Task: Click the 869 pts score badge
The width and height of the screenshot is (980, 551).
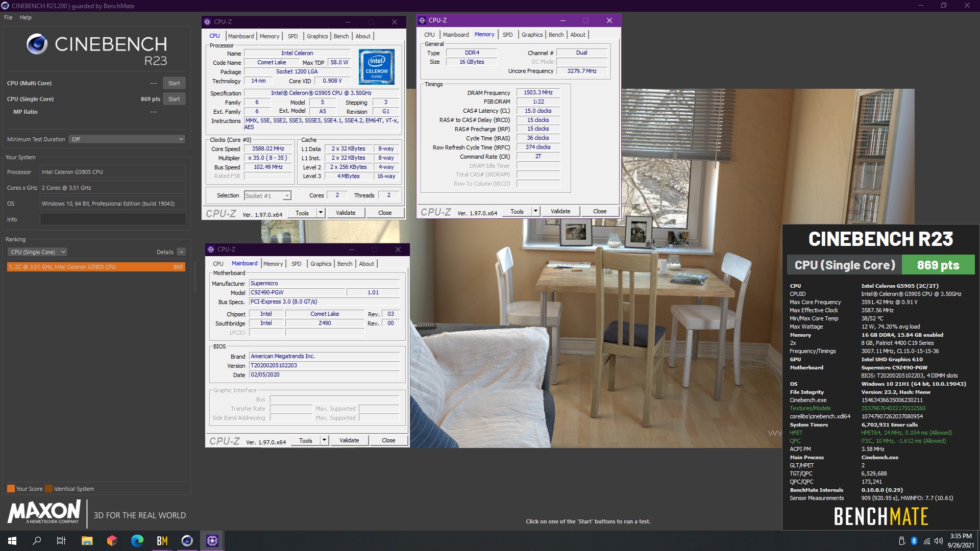Action: (x=938, y=265)
